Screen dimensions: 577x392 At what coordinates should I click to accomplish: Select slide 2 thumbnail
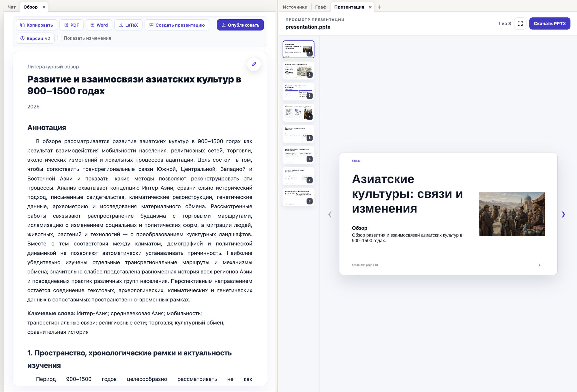pos(298,70)
